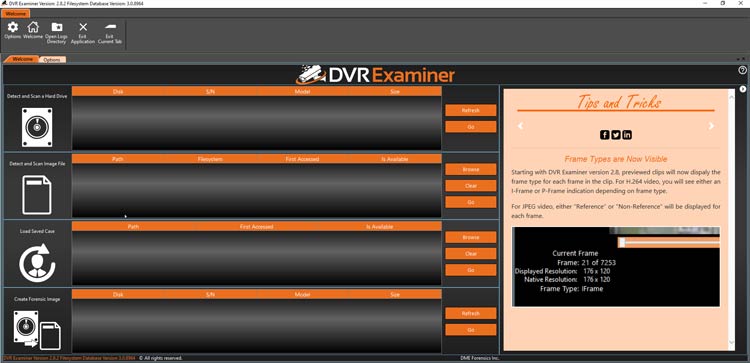The height and width of the screenshot is (363, 750).
Task: Click the Tips and Tricks scrollbar up arrow
Action: [x=731, y=98]
